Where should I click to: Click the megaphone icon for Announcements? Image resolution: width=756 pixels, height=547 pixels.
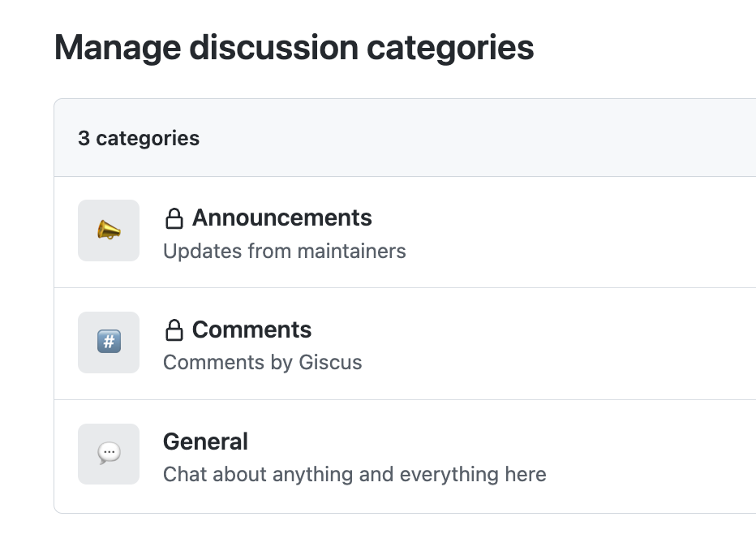click(x=109, y=230)
